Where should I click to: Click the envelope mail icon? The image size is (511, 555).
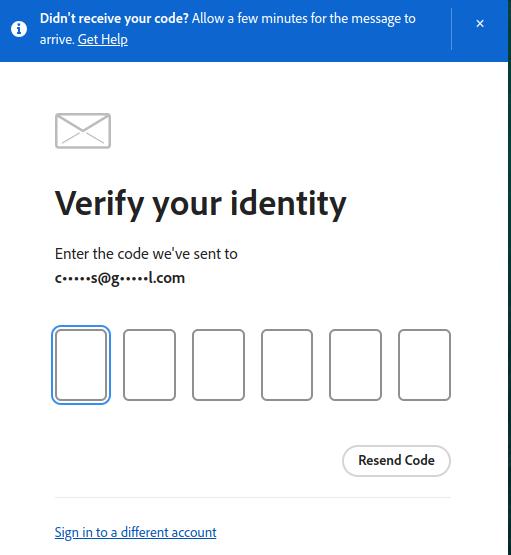pos(83,131)
